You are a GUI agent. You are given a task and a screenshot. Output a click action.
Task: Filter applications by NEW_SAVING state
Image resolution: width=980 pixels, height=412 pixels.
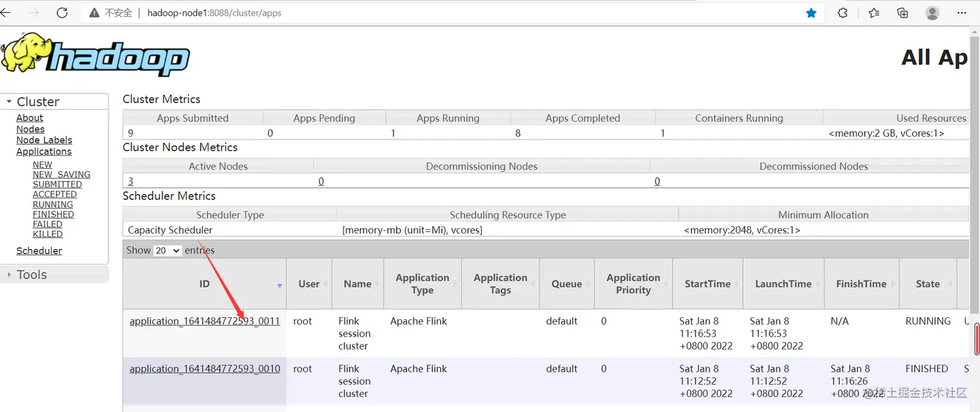[x=62, y=175]
